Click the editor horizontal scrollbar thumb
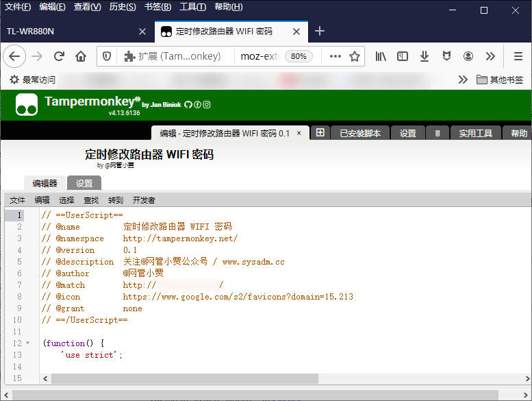532x401 pixels. (185, 378)
